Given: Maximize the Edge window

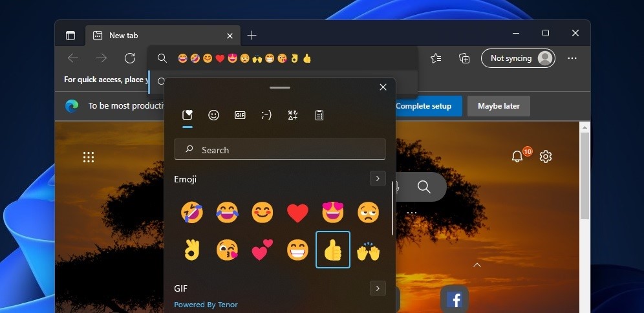Looking at the screenshot, I should tap(546, 33).
